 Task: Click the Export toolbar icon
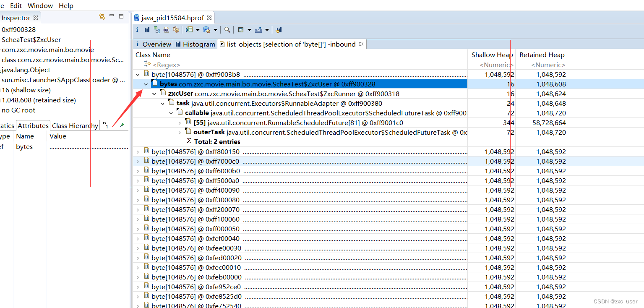(x=258, y=30)
